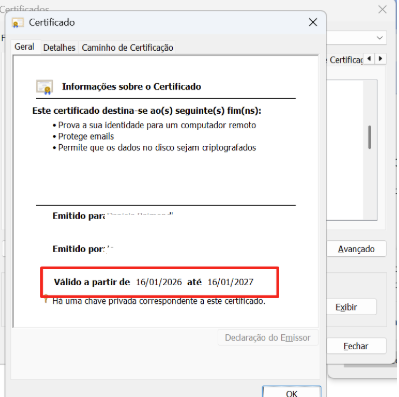The height and width of the screenshot is (397, 399).
Task: Select the 'Informações sobre o Certificado' heading
Action: [x=131, y=87]
